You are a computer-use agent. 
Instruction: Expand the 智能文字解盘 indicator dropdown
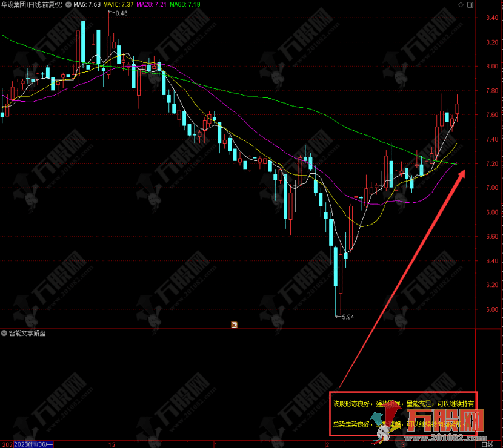tap(4, 332)
